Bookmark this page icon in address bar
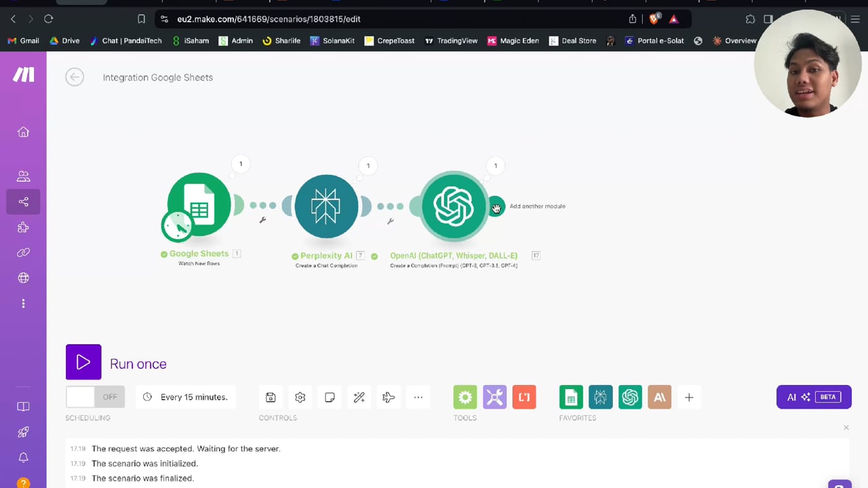This screenshot has width=868, height=488. click(141, 19)
